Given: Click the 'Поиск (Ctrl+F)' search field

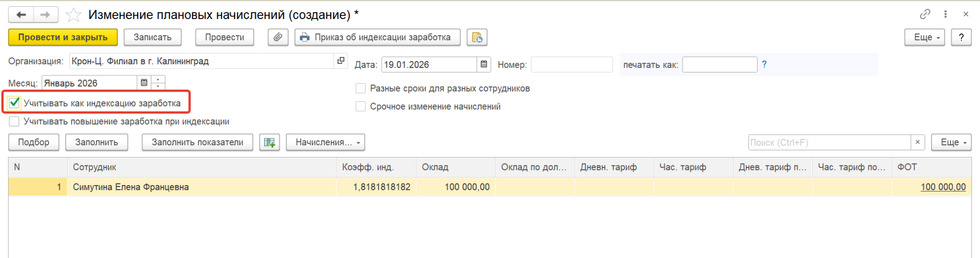Looking at the screenshot, I should (829, 142).
